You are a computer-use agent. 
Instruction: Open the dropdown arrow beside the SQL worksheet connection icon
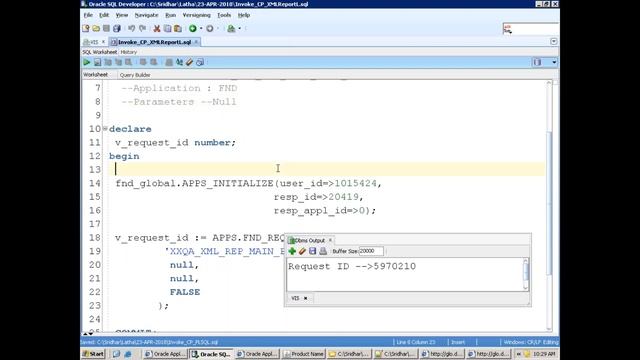coord(240,29)
